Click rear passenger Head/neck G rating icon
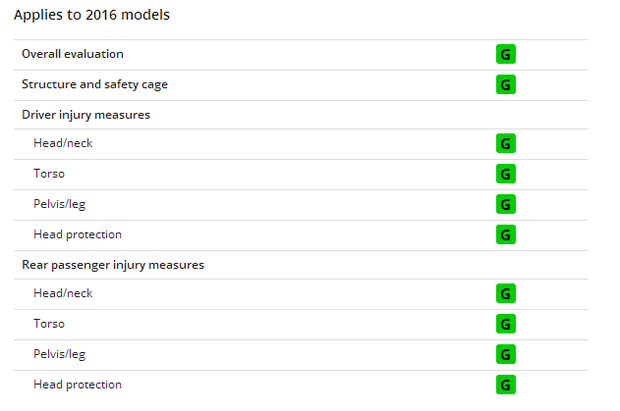 click(x=505, y=294)
